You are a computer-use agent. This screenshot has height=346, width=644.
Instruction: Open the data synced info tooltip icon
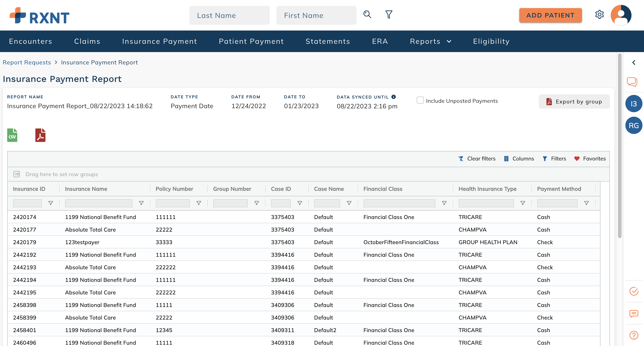click(x=394, y=97)
